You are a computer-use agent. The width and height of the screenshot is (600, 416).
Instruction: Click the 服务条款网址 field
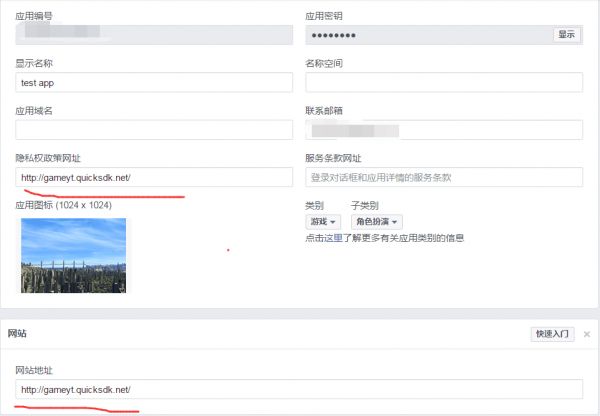click(444, 177)
